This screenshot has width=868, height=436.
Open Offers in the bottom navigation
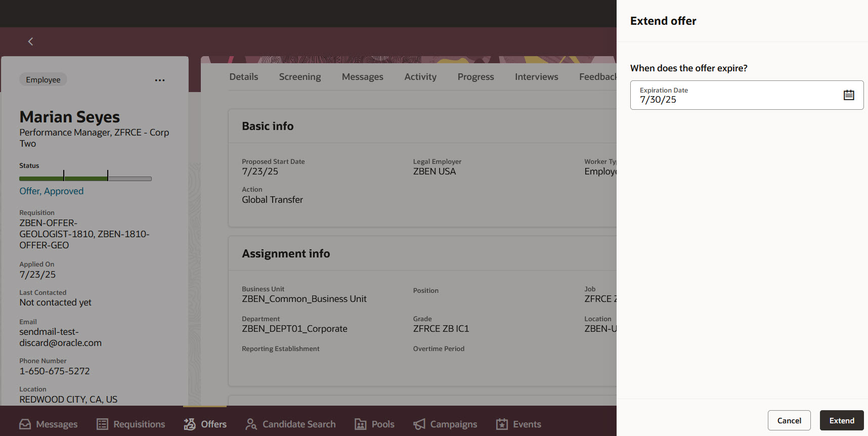pyautogui.click(x=205, y=424)
